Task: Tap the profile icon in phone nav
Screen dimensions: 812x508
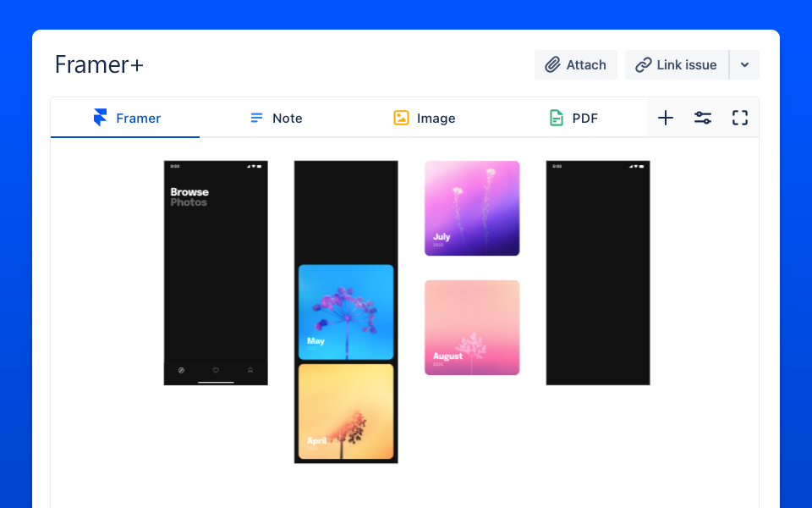Action: pos(250,370)
